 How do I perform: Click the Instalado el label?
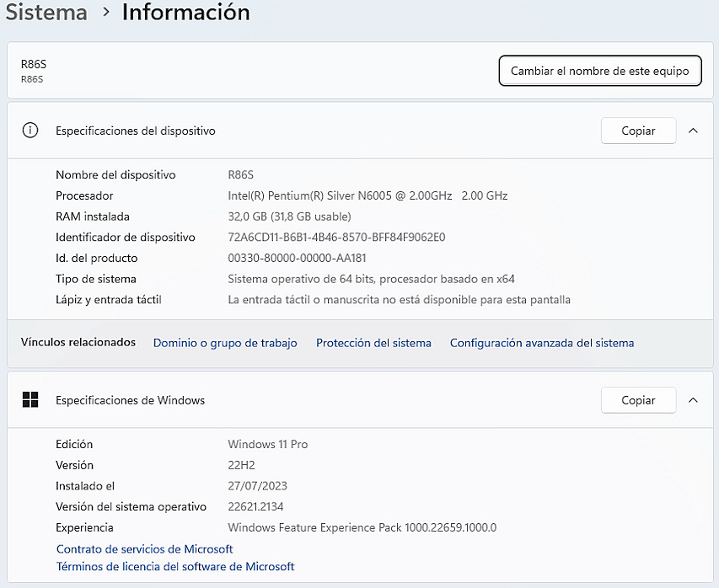[85, 486]
